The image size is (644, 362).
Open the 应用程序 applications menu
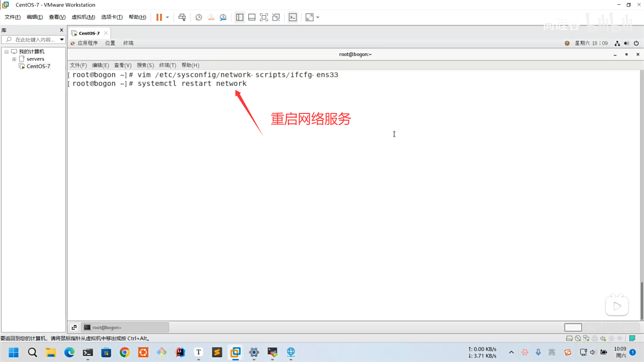(88, 43)
